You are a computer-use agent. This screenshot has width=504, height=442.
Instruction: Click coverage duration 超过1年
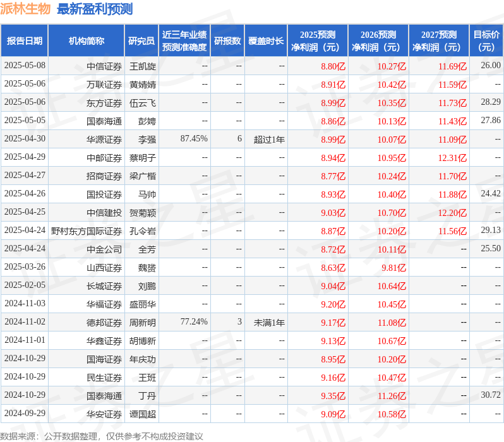tap(269, 140)
